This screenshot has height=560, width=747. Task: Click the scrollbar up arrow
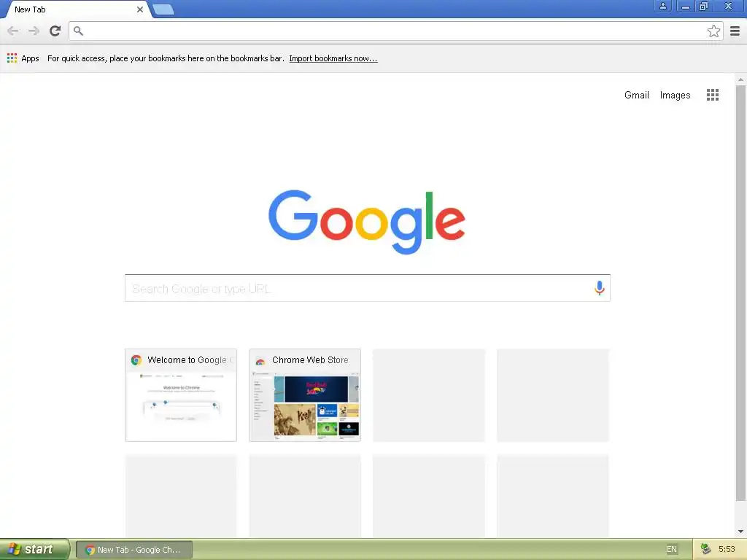click(740, 79)
